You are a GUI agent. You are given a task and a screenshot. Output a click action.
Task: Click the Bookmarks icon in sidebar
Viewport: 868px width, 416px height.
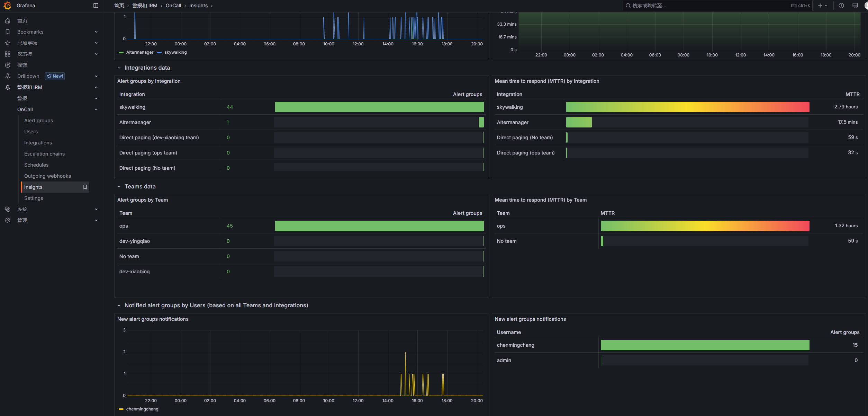(8, 32)
